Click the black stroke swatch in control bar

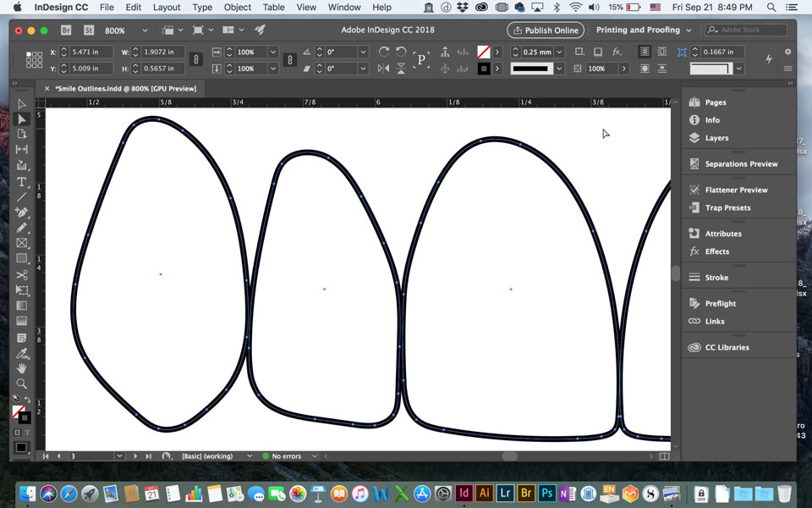coord(484,69)
